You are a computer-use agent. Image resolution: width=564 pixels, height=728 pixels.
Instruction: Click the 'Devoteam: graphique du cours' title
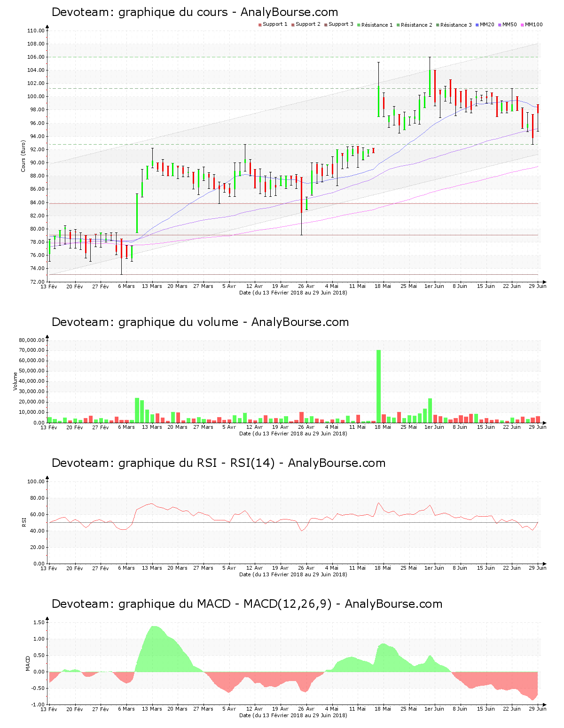click(x=141, y=12)
